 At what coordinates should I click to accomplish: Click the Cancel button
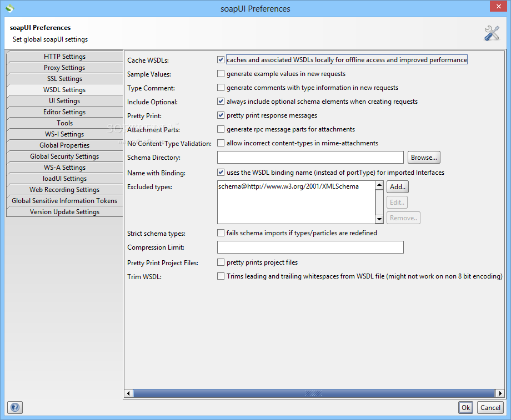(x=490, y=407)
